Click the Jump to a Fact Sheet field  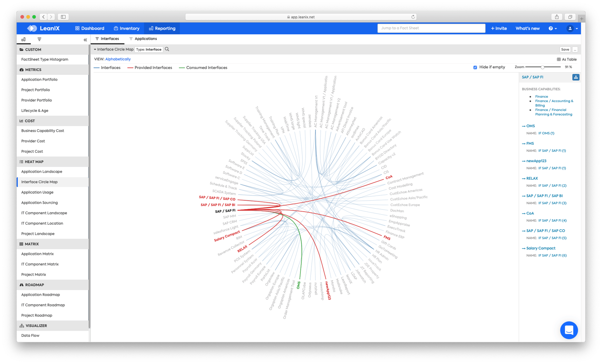(x=431, y=28)
